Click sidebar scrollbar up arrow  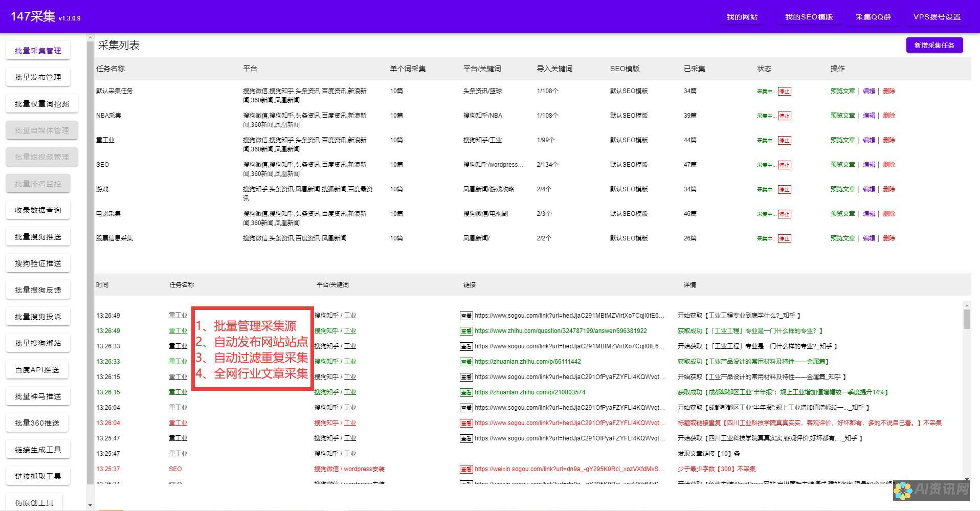click(91, 38)
